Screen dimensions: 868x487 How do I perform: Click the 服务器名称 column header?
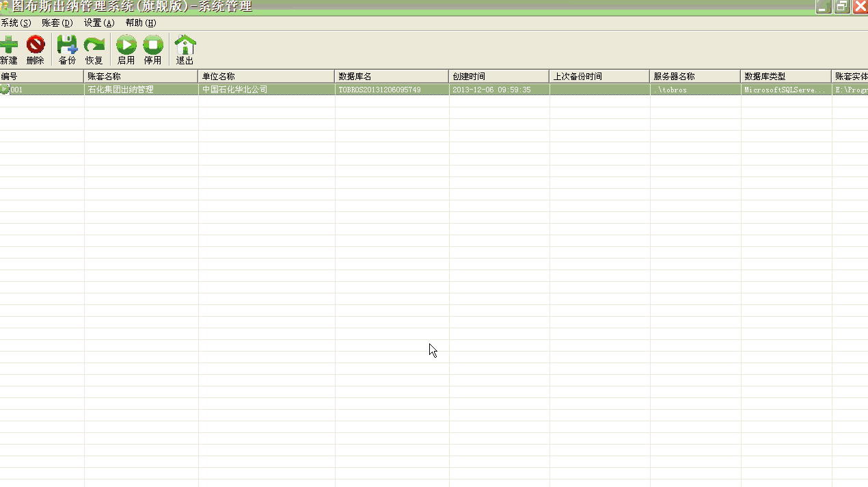click(695, 76)
